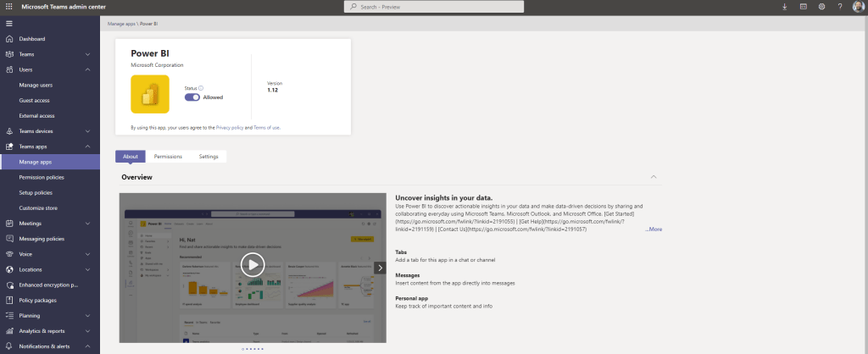The width and height of the screenshot is (868, 354).
Task: Open Dashboard from the sidebar
Action: (x=32, y=39)
